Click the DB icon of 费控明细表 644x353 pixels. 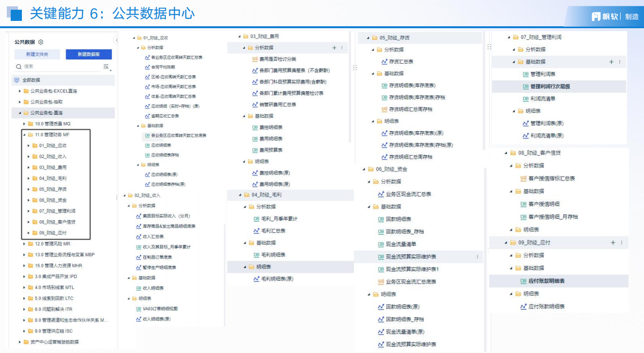[x=255, y=127]
